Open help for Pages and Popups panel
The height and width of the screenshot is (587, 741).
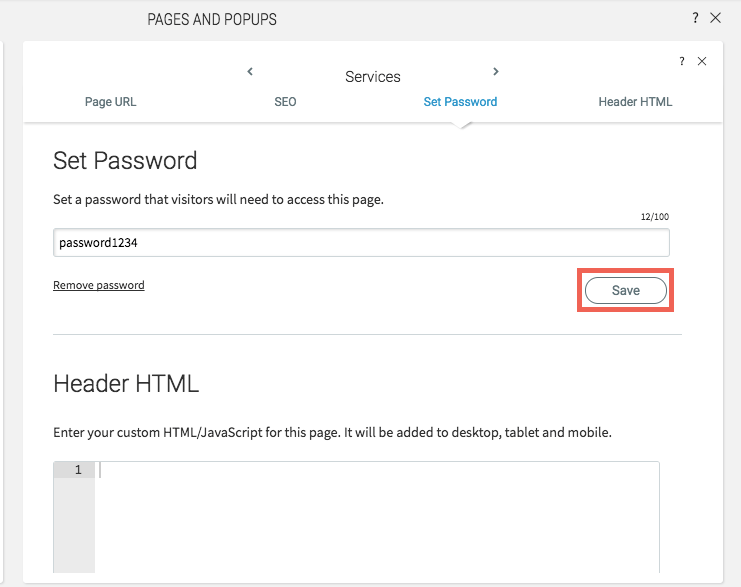[695, 18]
